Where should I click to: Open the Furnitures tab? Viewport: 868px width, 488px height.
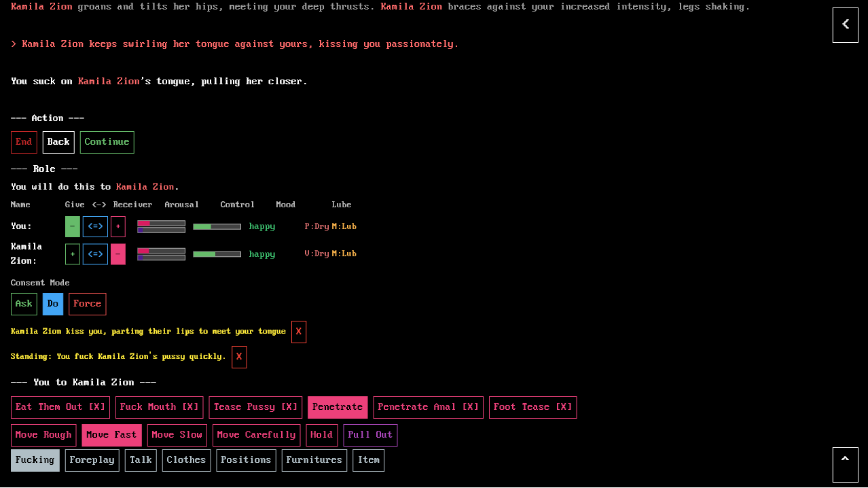click(314, 460)
